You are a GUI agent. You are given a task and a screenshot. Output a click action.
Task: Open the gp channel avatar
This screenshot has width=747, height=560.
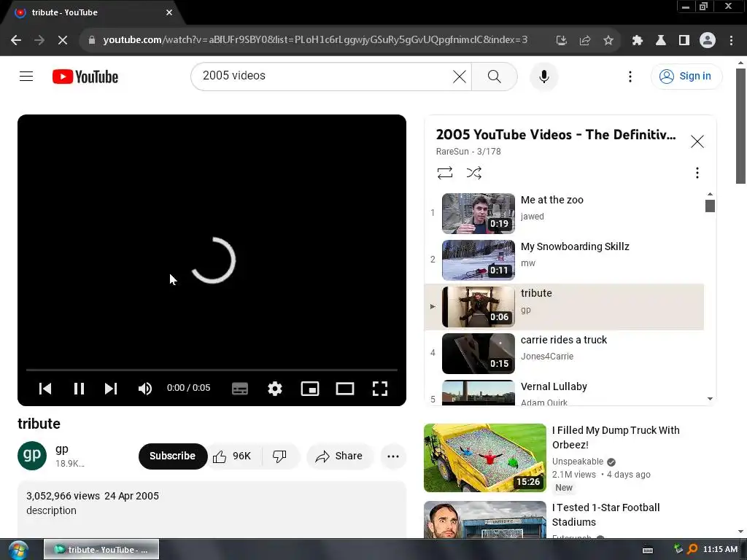pos(32,456)
